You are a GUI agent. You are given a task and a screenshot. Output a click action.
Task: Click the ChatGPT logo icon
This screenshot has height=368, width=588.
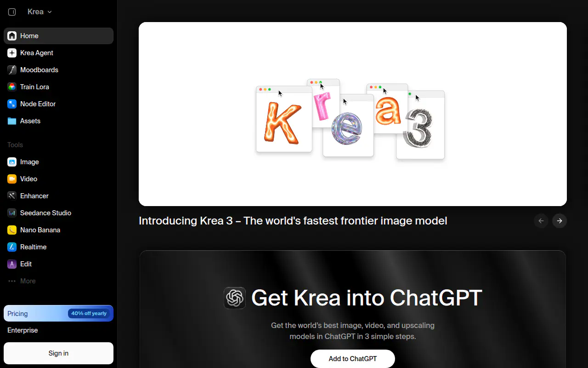pos(235,298)
